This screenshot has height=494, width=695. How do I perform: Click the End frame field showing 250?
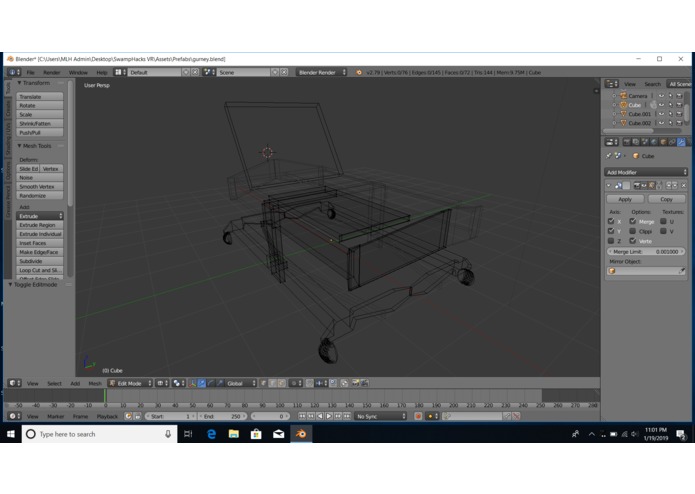point(222,416)
